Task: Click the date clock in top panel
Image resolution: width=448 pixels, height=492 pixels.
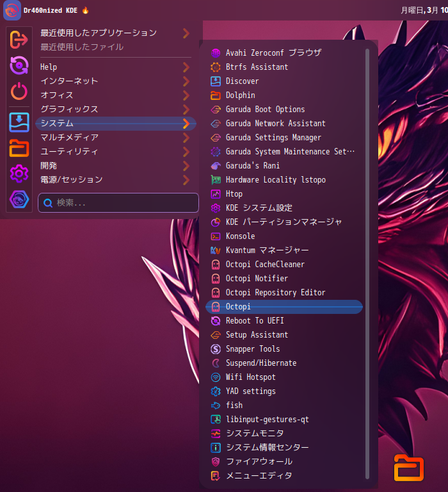Action: 424,10
